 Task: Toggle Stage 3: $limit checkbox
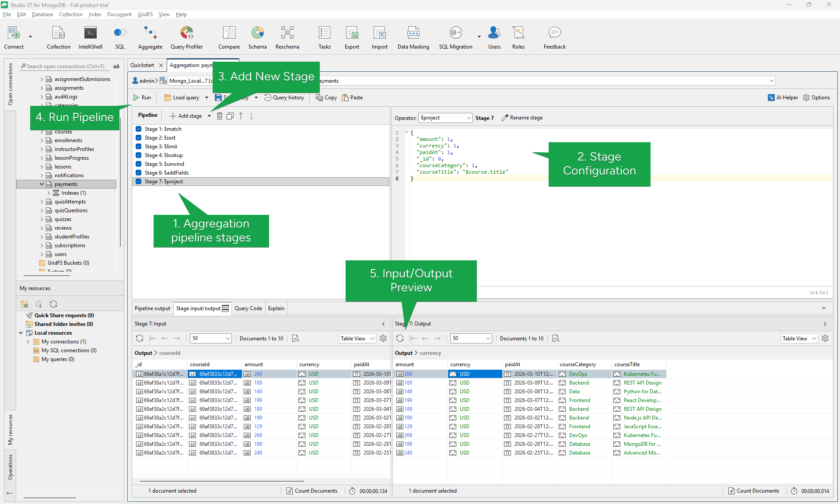coord(138,147)
